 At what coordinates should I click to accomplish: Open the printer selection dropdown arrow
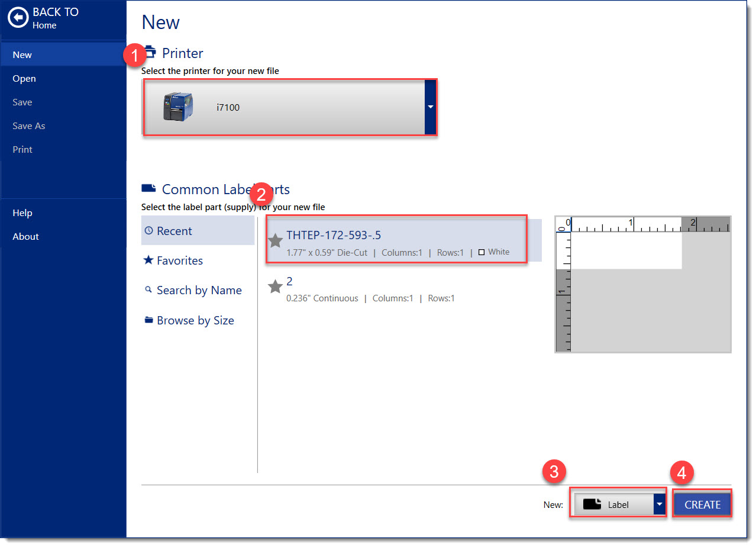(x=430, y=107)
